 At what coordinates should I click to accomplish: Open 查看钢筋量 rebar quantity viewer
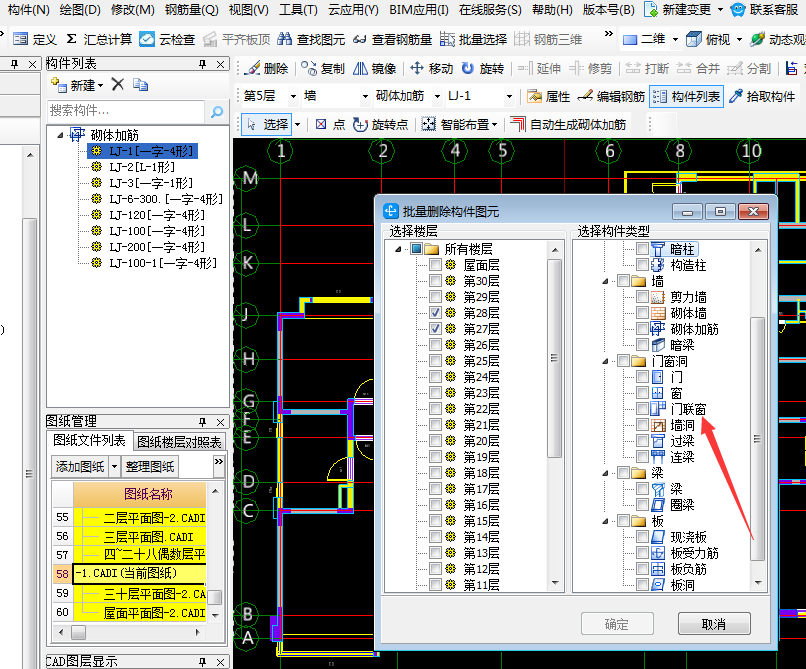click(393, 39)
